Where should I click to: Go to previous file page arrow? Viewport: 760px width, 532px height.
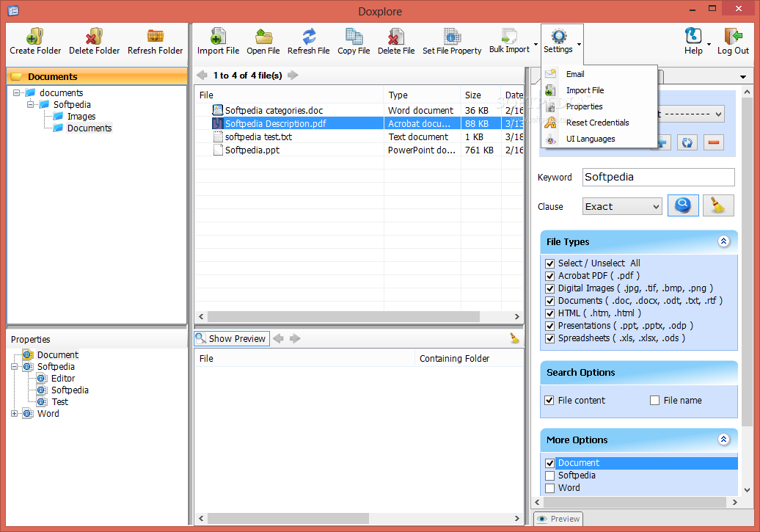(202, 75)
